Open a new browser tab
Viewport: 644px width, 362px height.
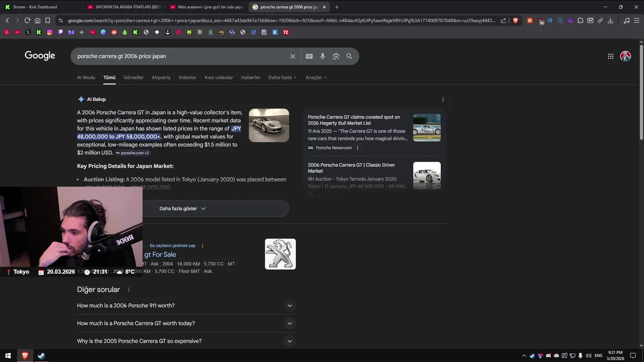(337, 7)
